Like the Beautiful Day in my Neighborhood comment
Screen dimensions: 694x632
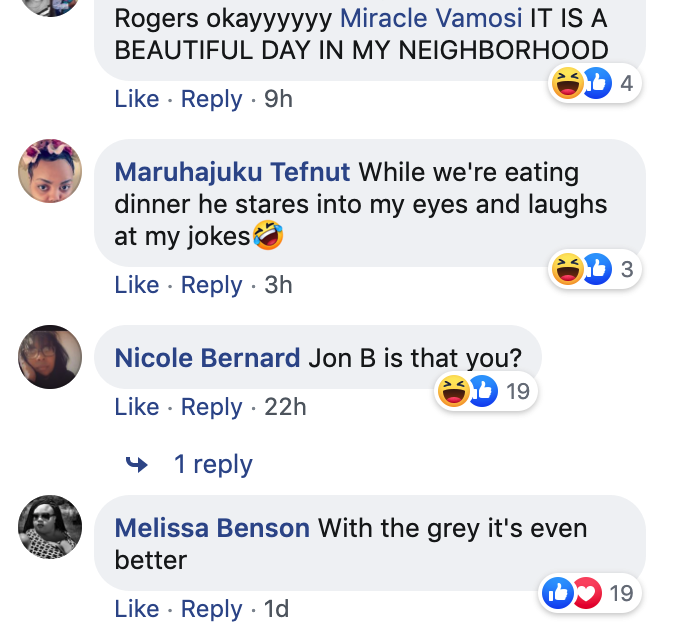pos(137,99)
